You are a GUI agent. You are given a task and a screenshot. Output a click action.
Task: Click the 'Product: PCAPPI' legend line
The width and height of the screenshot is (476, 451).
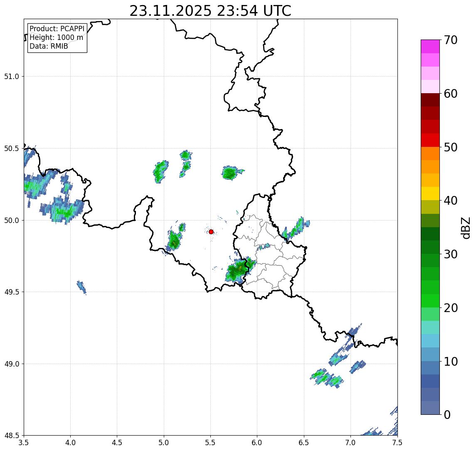(x=57, y=29)
